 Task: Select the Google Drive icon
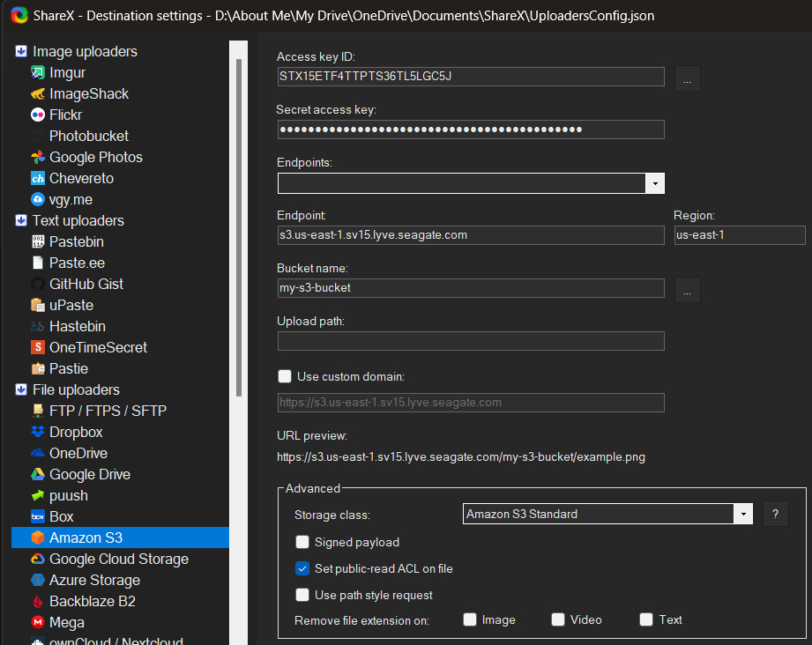click(x=38, y=475)
